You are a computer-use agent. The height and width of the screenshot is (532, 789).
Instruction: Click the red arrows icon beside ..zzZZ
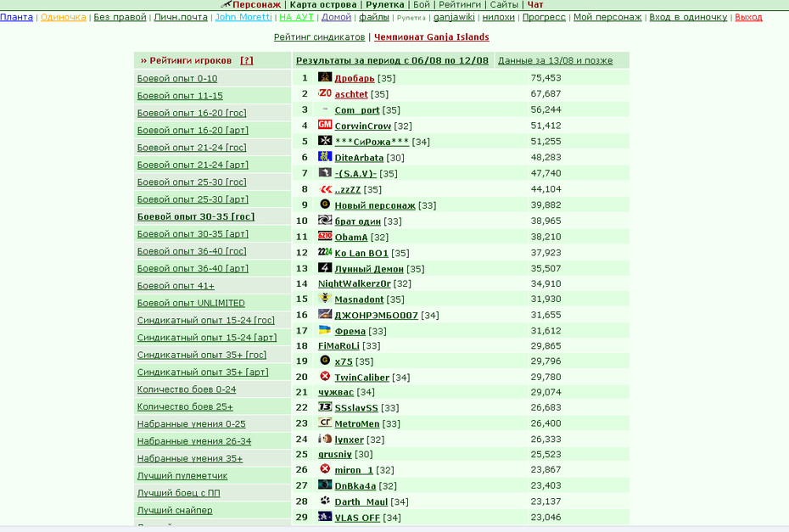(x=325, y=188)
